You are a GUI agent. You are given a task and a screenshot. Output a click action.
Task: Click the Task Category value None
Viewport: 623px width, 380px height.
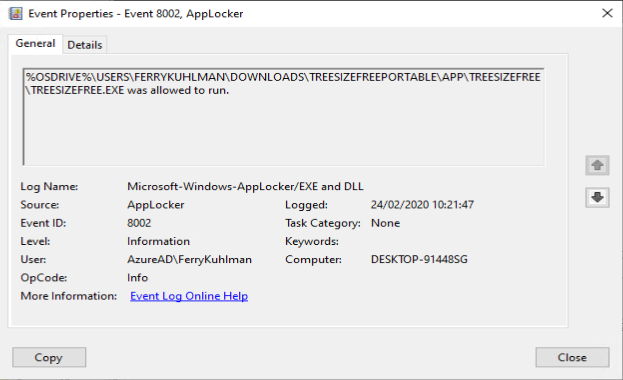pyautogui.click(x=385, y=223)
